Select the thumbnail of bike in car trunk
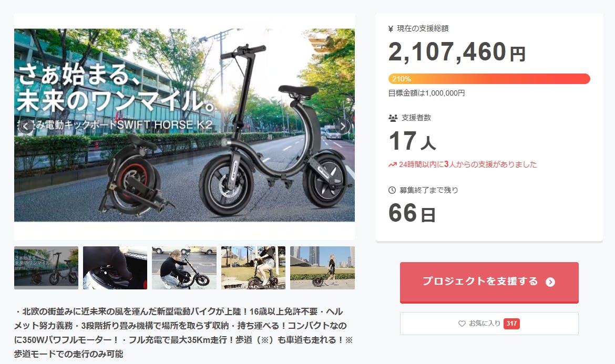The image size is (615, 364). tap(115, 268)
